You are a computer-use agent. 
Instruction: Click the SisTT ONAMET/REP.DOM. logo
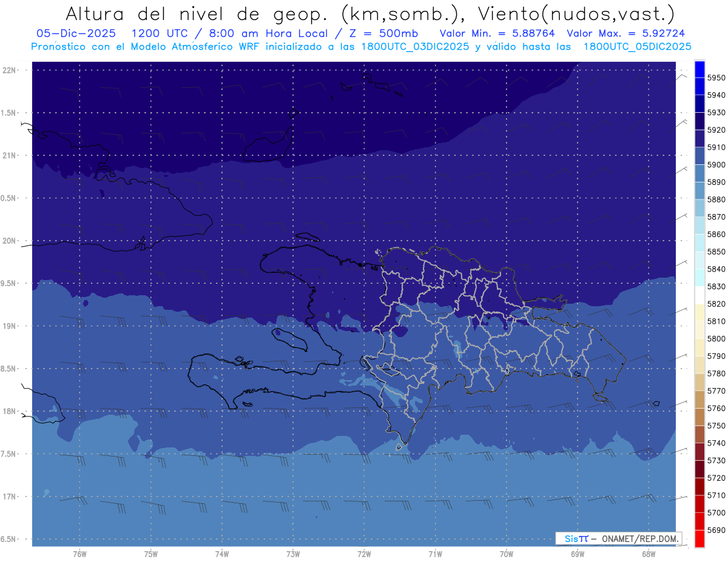point(619,538)
